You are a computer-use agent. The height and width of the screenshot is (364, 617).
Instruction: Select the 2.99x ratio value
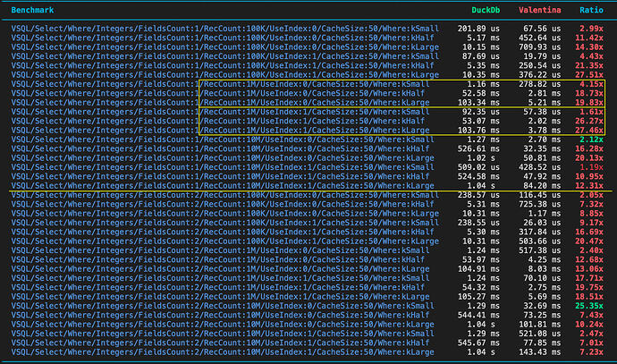click(x=591, y=29)
